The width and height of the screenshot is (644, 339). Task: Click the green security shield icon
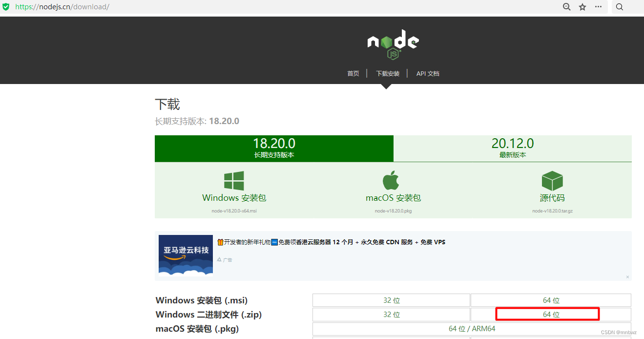click(x=6, y=7)
